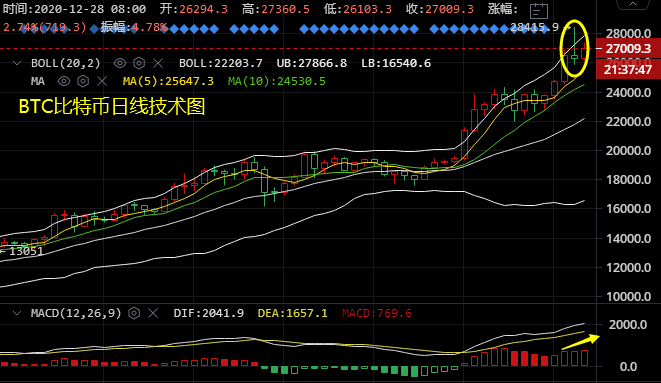Click the 28000.0 price axis label
The width and height of the screenshot is (661, 383).
pyautogui.click(x=628, y=33)
